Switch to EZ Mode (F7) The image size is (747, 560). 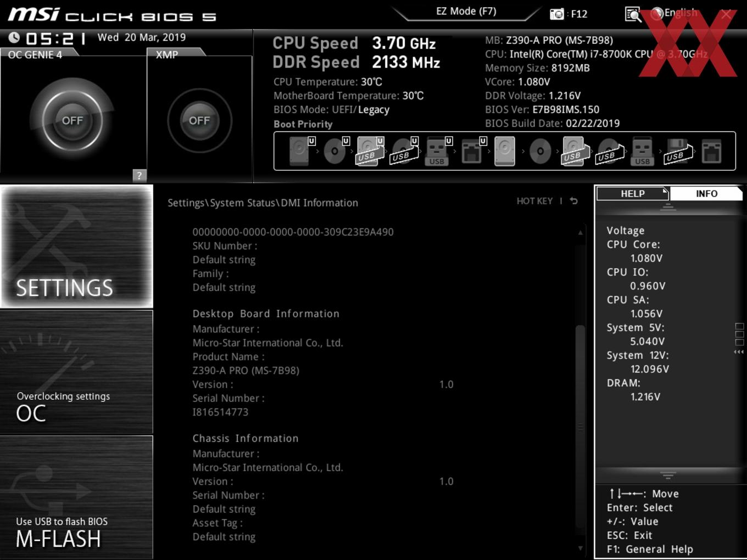(466, 11)
